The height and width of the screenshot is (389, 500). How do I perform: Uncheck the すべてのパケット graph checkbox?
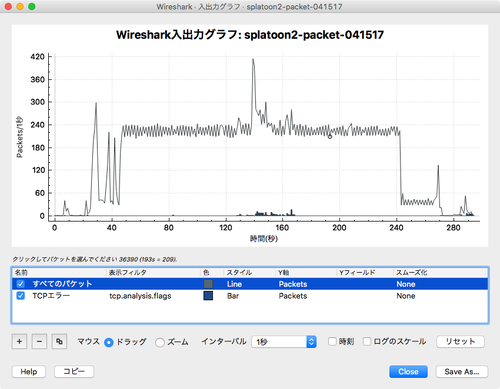pos(21,284)
